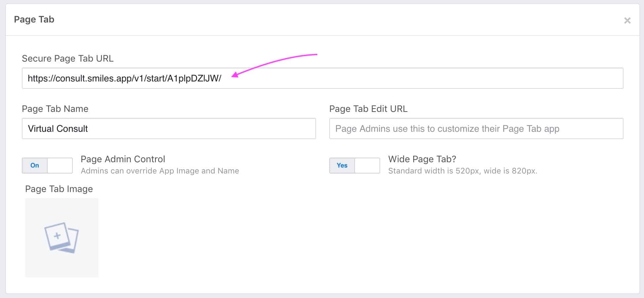Upload a Page Tab Image
Screen dimensions: 644x298
[62, 237]
